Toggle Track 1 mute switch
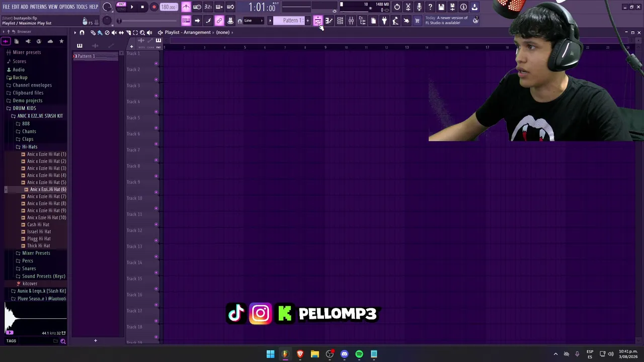 (156, 63)
